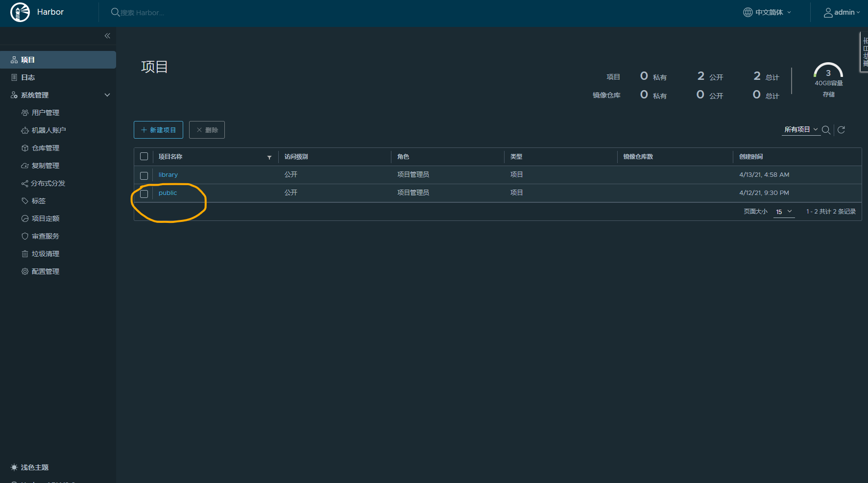
Task: Click the 审查服务 shield icon
Action: [x=25, y=236]
